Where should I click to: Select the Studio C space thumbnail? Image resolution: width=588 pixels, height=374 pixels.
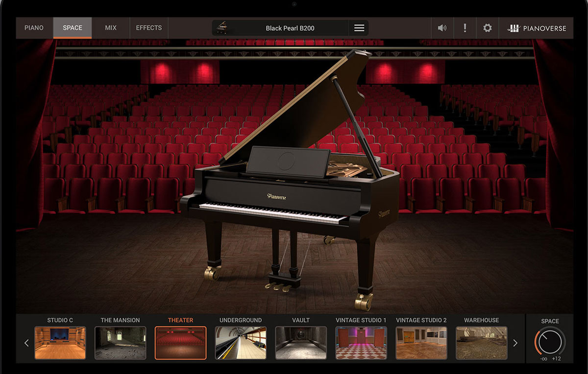[x=60, y=343]
